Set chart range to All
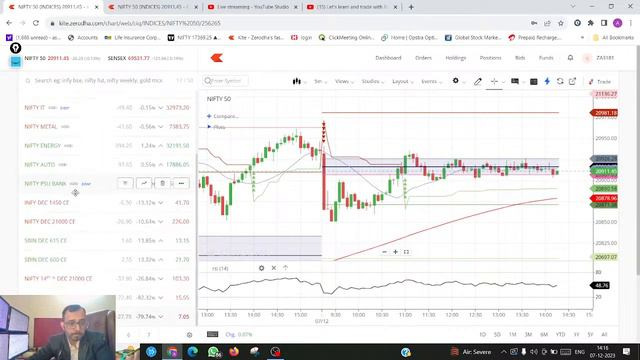The width and height of the screenshot is (640, 360). point(604,335)
